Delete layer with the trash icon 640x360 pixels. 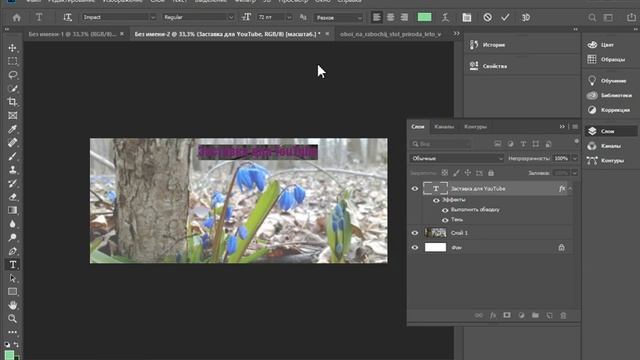(x=563, y=315)
